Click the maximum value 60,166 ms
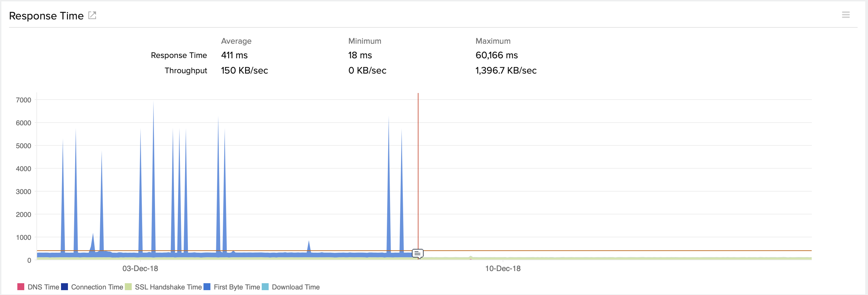 (496, 55)
